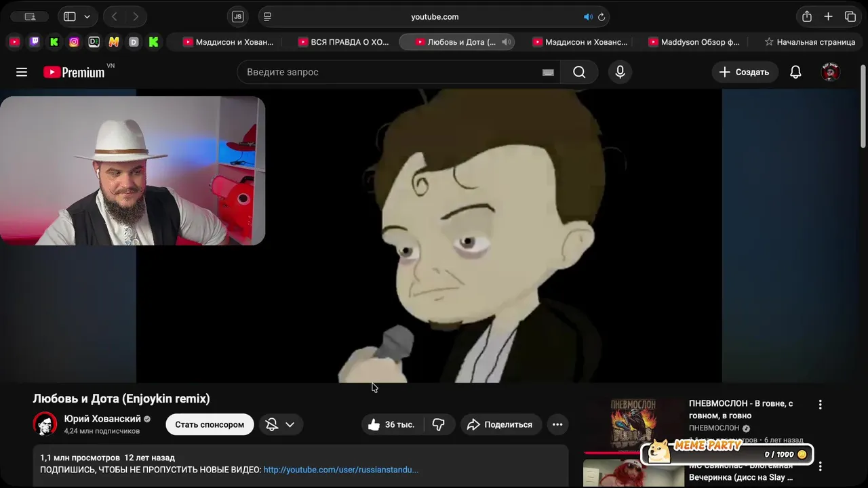868x488 pixels.
Task: Like the video (36 тыс.)
Action: pos(393,424)
